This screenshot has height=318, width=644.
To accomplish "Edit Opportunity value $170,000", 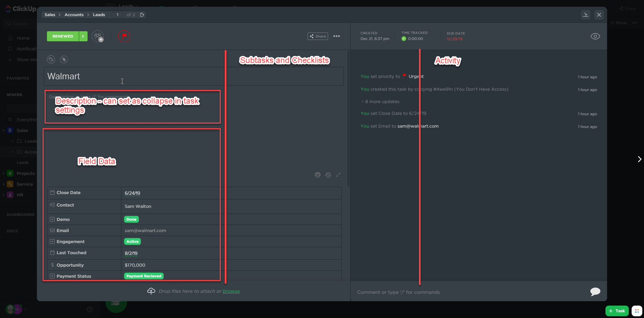I will [x=135, y=265].
